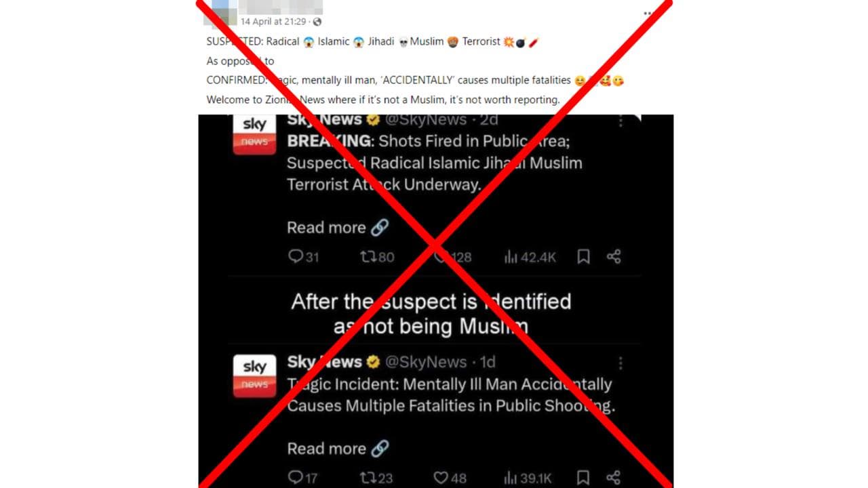This screenshot has height=488, width=868.
Task: Click the public globe privacy icon
Action: 317,22
